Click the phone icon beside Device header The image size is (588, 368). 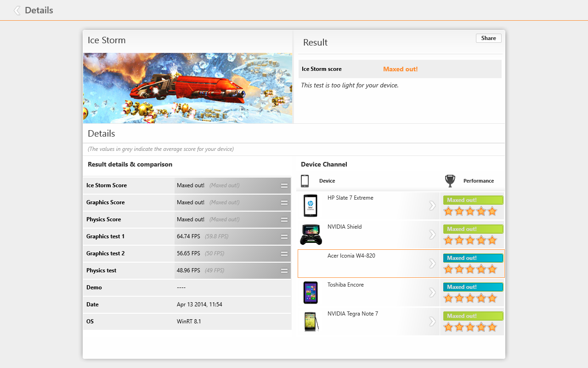[x=305, y=181]
